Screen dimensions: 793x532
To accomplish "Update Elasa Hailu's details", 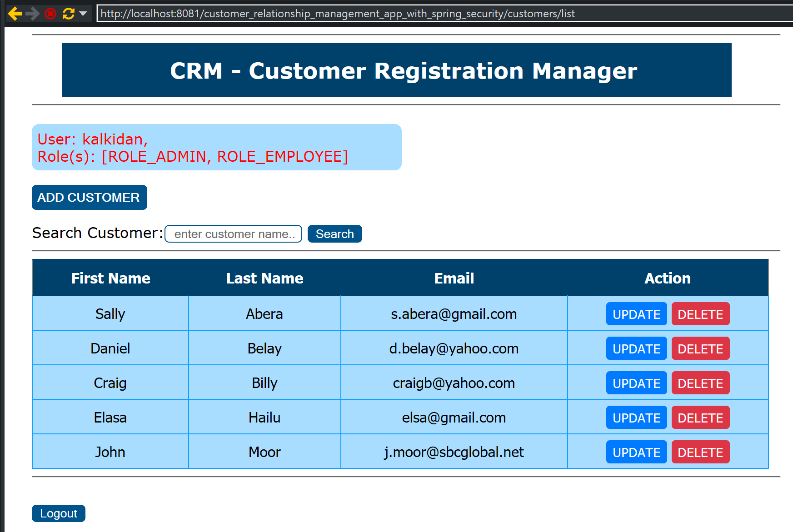I will (x=636, y=418).
